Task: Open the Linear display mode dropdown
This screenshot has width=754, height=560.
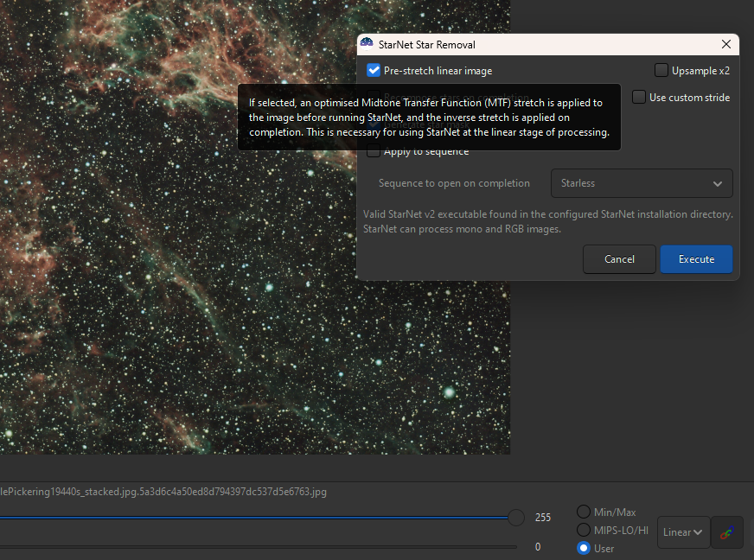Action: [x=683, y=532]
